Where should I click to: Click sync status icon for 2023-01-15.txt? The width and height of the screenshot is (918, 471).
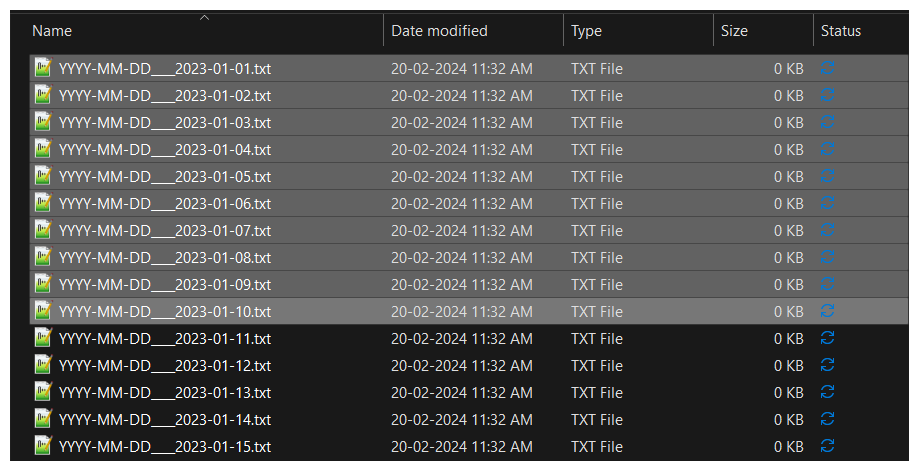(827, 445)
